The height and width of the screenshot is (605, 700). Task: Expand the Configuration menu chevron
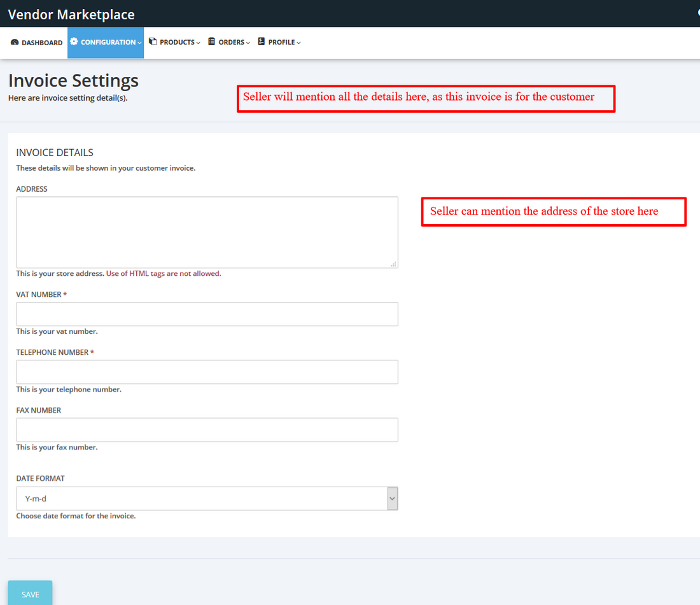point(139,43)
